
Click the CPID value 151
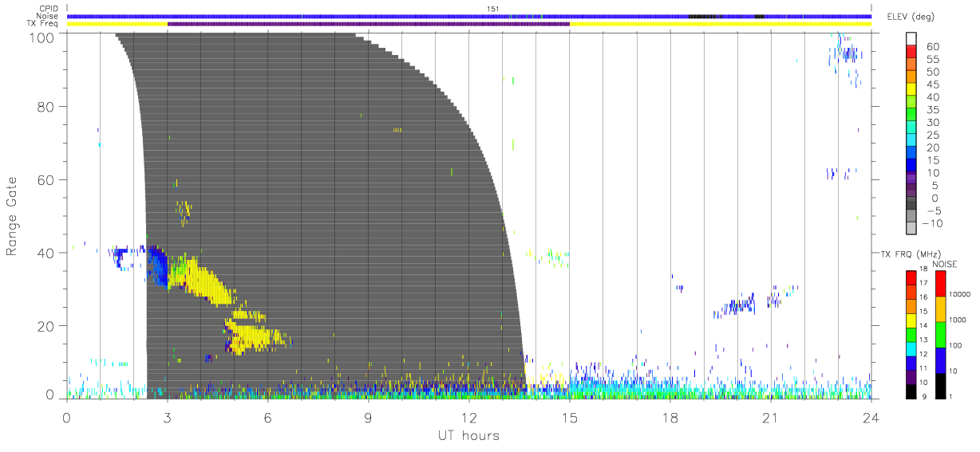click(x=492, y=9)
